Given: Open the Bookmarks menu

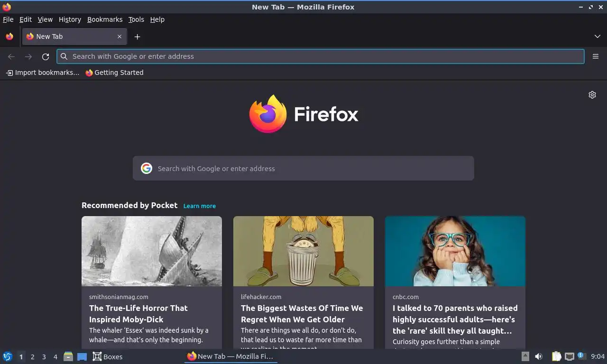Looking at the screenshot, I should coord(105,19).
